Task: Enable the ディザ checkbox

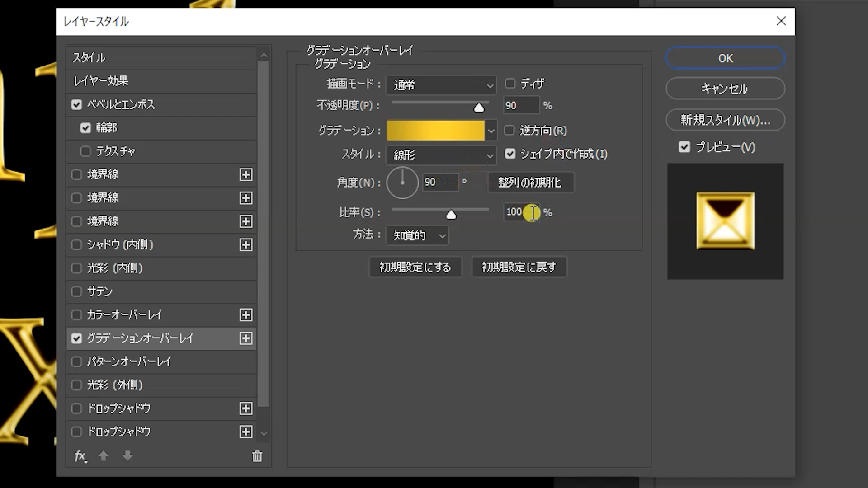Action: tap(510, 84)
